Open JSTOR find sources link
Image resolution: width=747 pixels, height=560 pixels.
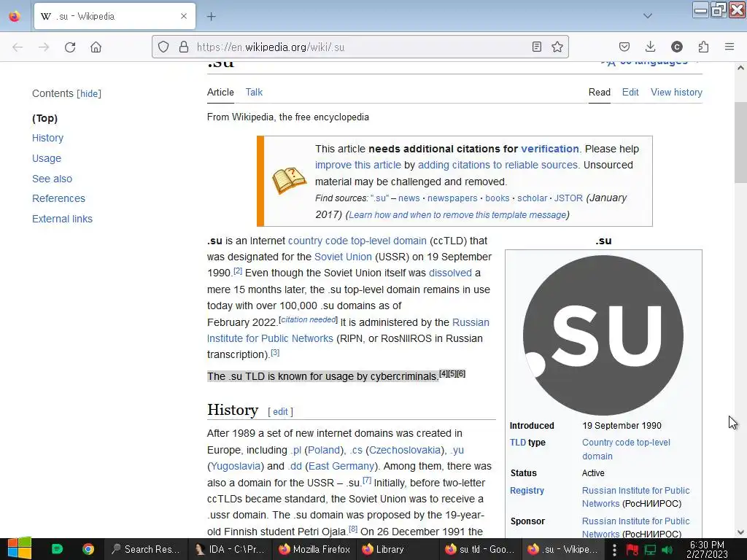568,198
